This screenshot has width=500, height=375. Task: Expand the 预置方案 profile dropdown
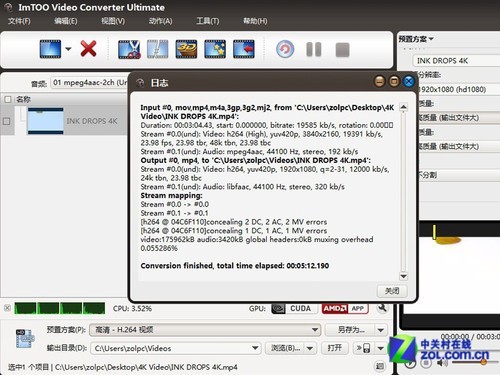tap(204, 330)
